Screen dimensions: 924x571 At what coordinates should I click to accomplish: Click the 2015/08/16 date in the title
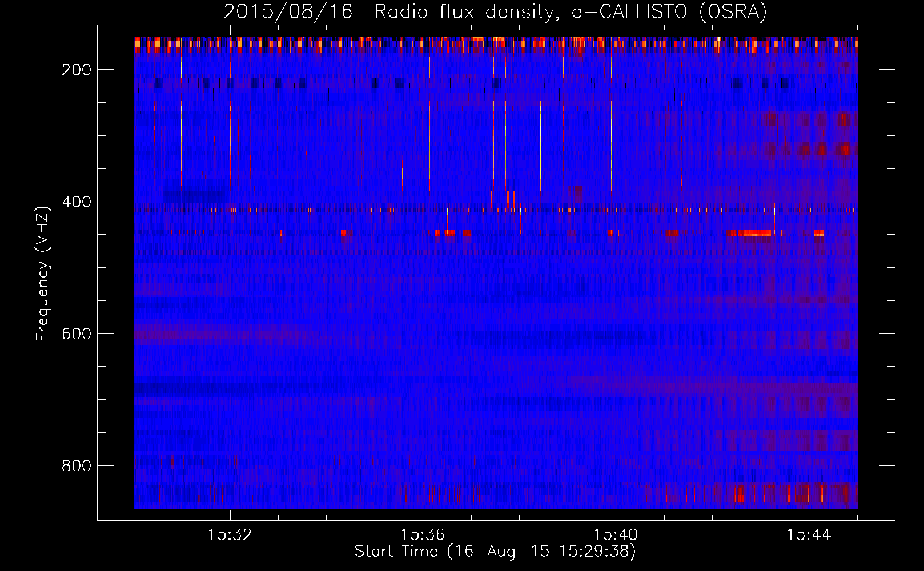(288, 11)
